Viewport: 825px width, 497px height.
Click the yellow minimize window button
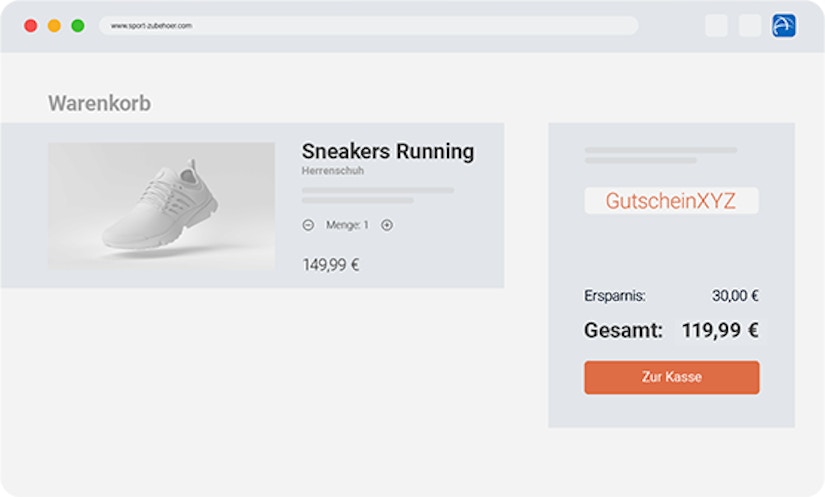pyautogui.click(x=54, y=25)
